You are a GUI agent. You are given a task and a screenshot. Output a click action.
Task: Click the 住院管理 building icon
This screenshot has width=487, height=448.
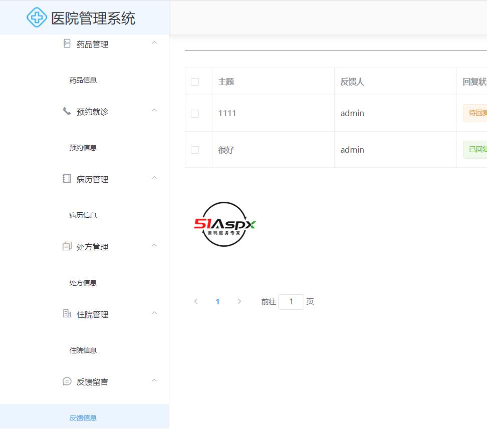point(67,313)
